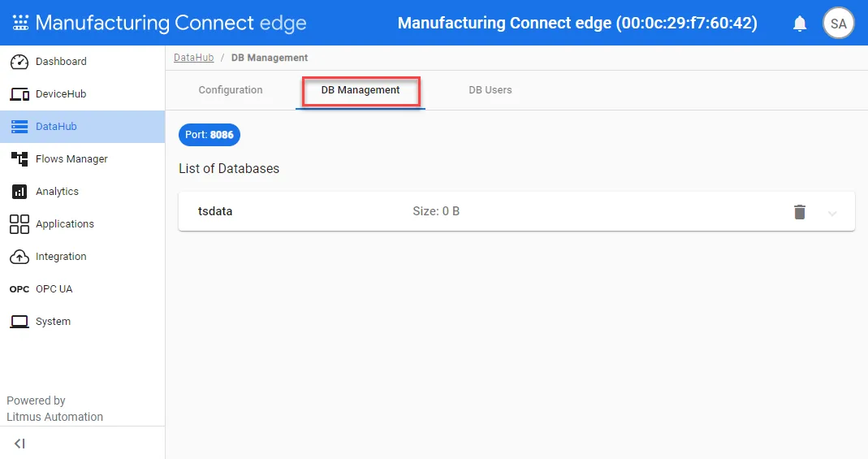Click the Integration cloud icon
The height and width of the screenshot is (459, 868).
point(19,257)
